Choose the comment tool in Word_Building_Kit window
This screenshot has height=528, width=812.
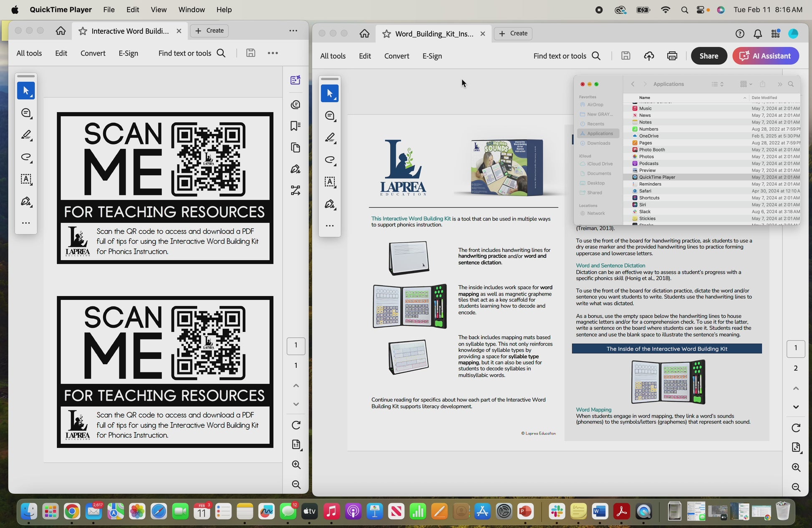point(330,116)
